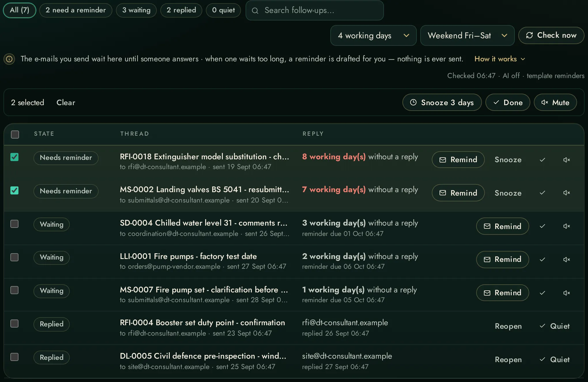
Task: Open the 4 working days dropdown
Action: point(373,35)
